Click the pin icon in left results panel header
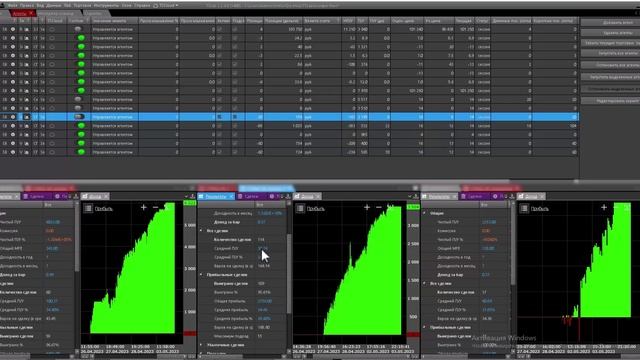Viewport: 640px width, 360px height. point(76,196)
